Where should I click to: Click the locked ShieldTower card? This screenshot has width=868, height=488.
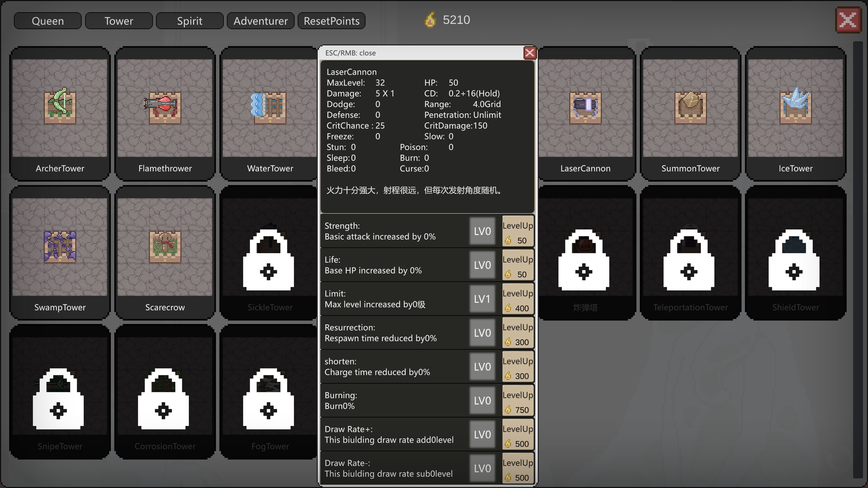point(795,253)
